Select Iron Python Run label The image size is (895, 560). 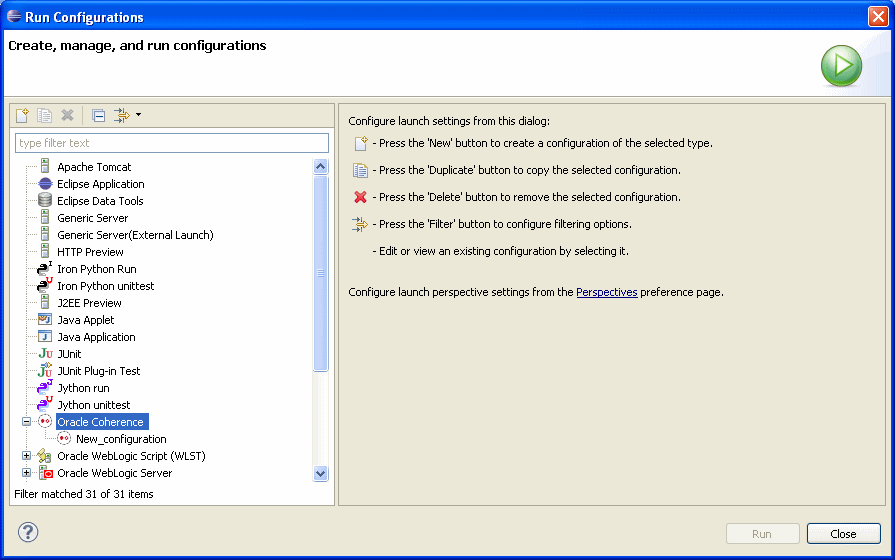pyautogui.click(x=96, y=269)
